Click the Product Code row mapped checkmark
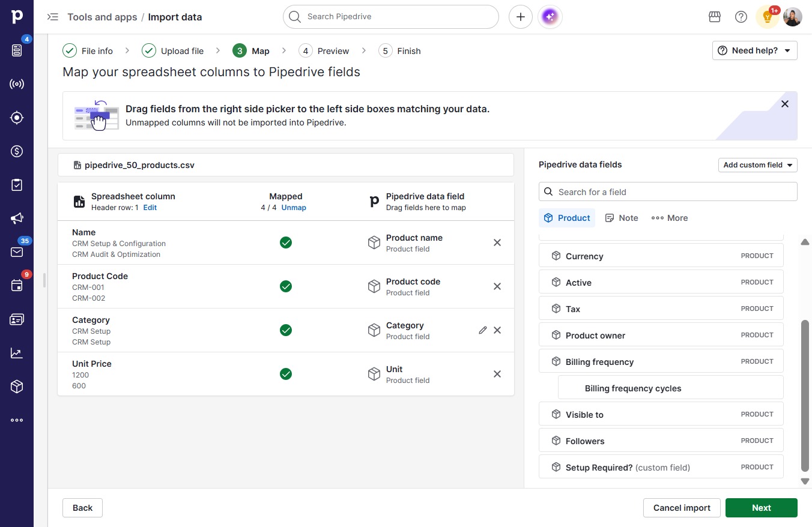This screenshot has height=527, width=812. click(x=286, y=286)
